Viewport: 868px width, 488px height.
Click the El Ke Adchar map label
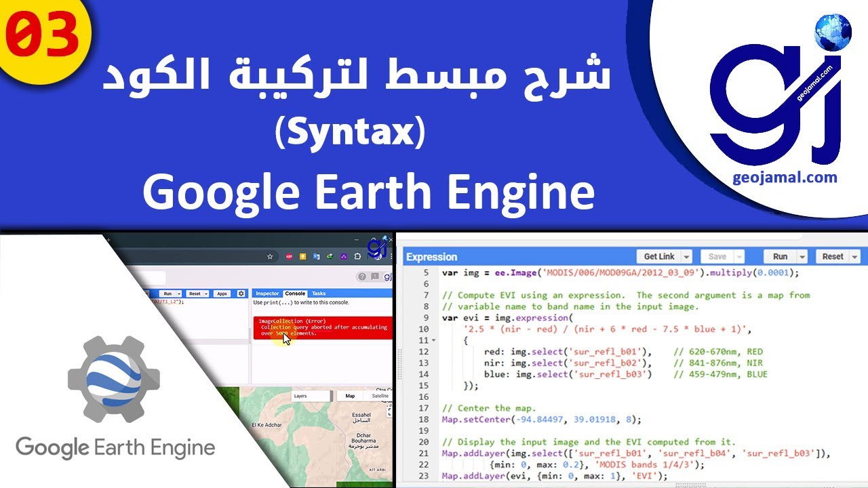pos(267,425)
